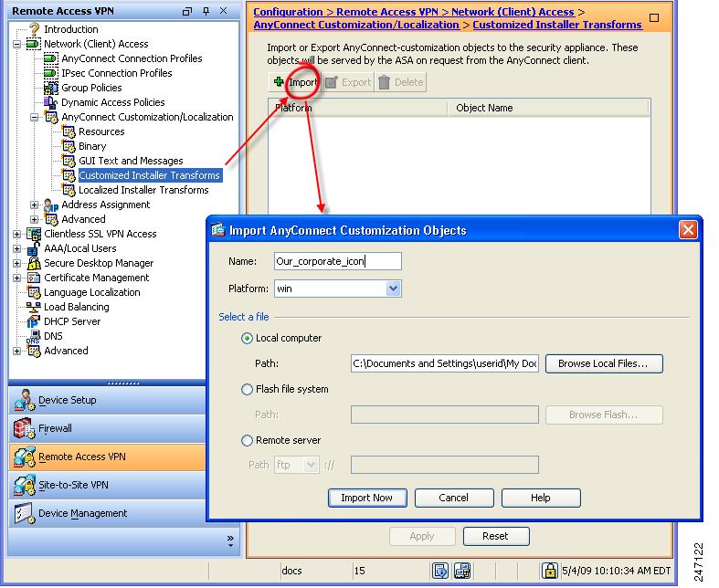Viewport: 719px width, 588px height.
Task: Expand the AAA/Local Users node
Action: tap(17, 249)
